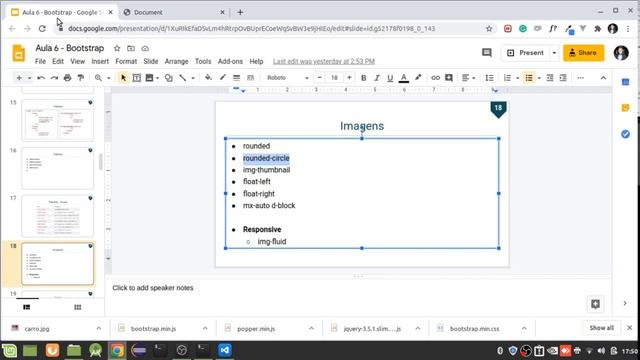Open the Roboto font dropdown

tap(287, 78)
